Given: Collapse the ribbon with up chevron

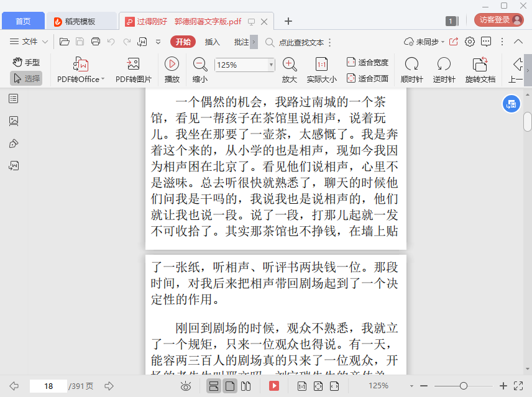Looking at the screenshot, I should pyautogui.click(x=518, y=42).
